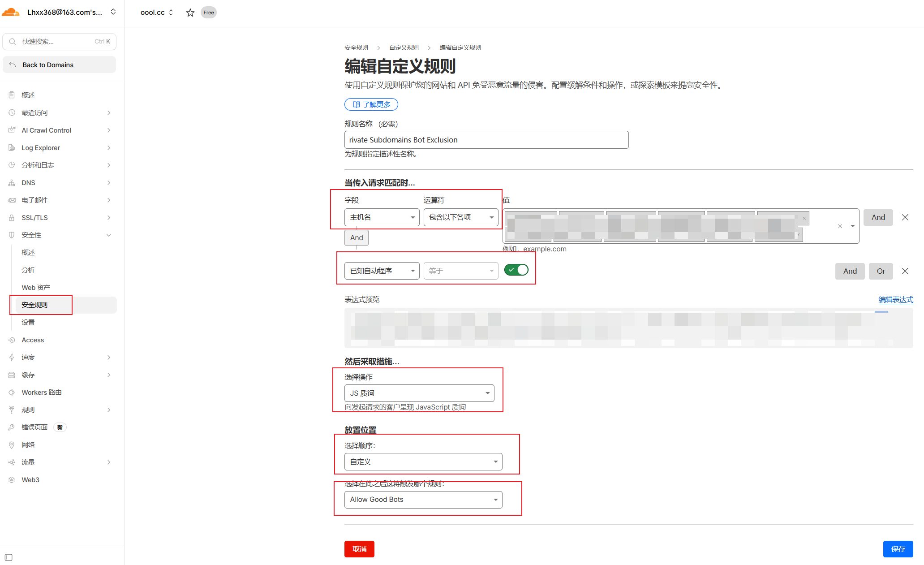Click the Web3 sidebar icon
Screen dimensions: 924x565
12,479
